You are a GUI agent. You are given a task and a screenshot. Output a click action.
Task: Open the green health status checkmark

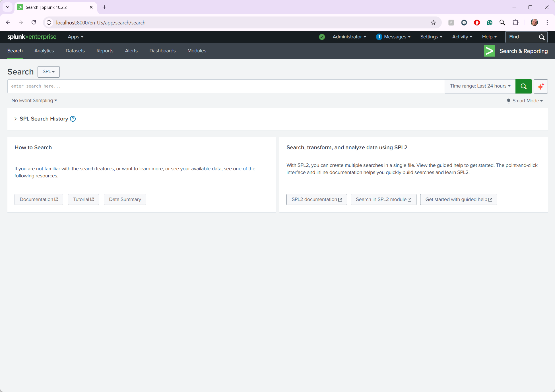[322, 37]
